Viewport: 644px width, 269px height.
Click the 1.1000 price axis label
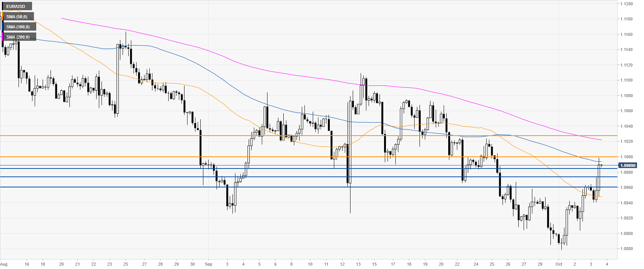coord(627,157)
